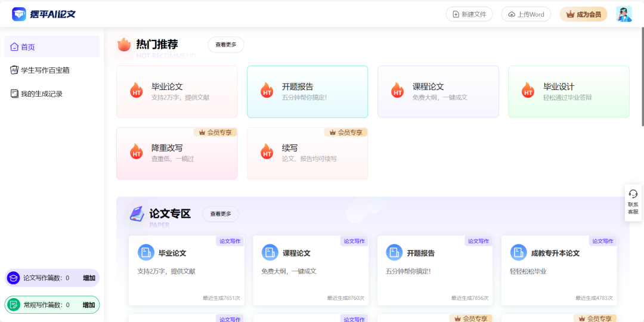Click document icon on 毕业论文 paper card
This screenshot has height=322, width=644.
pyautogui.click(x=146, y=253)
